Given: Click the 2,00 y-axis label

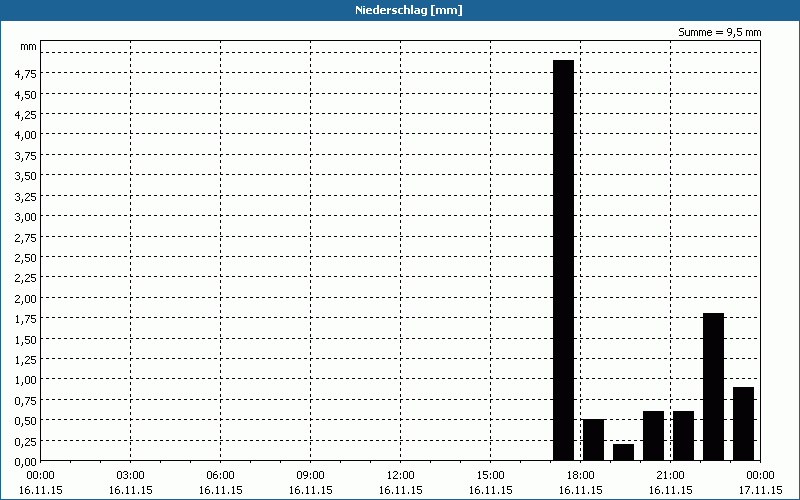Looking at the screenshot, I should 26,298.
